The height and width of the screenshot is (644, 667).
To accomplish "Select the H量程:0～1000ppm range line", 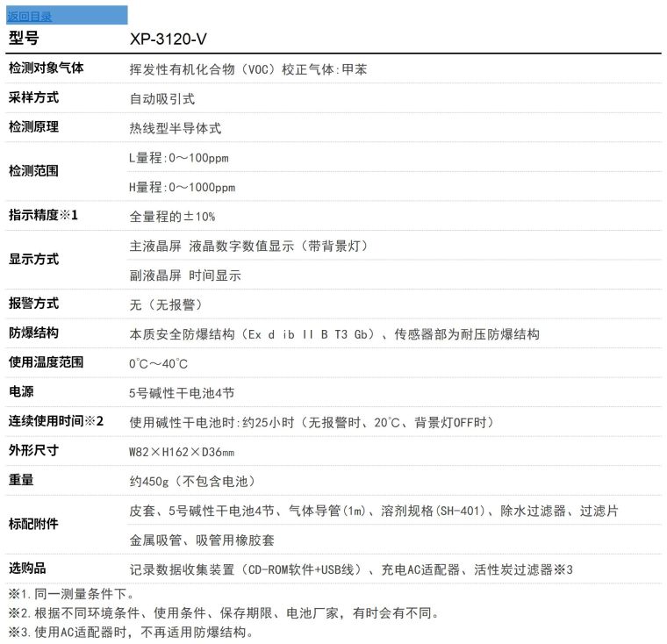I will (x=182, y=188).
